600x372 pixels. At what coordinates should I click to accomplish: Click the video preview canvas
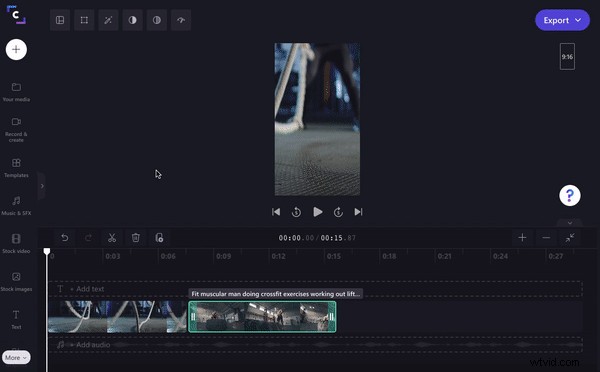[x=317, y=119]
